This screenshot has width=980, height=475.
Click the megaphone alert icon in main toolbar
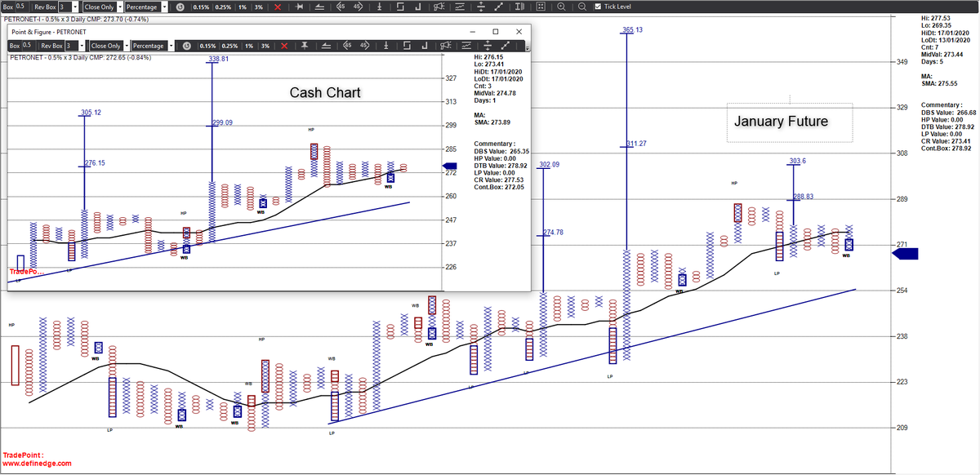point(439,7)
